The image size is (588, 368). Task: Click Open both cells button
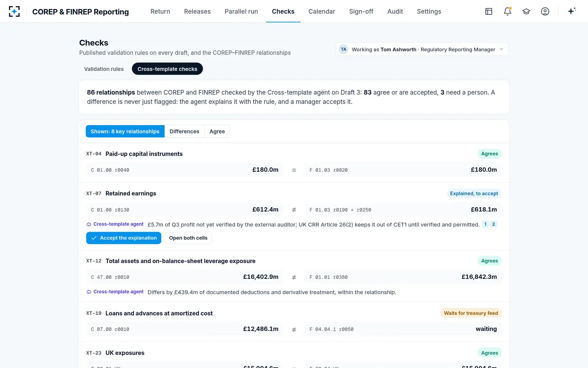click(x=188, y=238)
